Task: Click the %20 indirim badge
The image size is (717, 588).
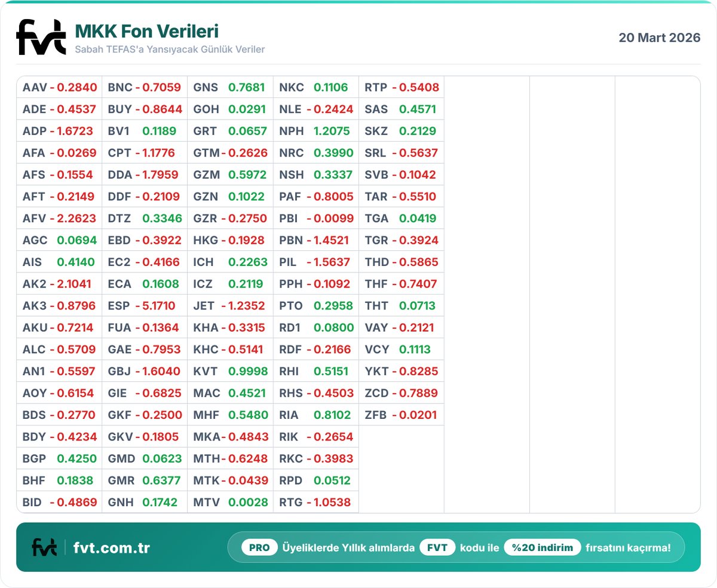Action: tap(543, 547)
